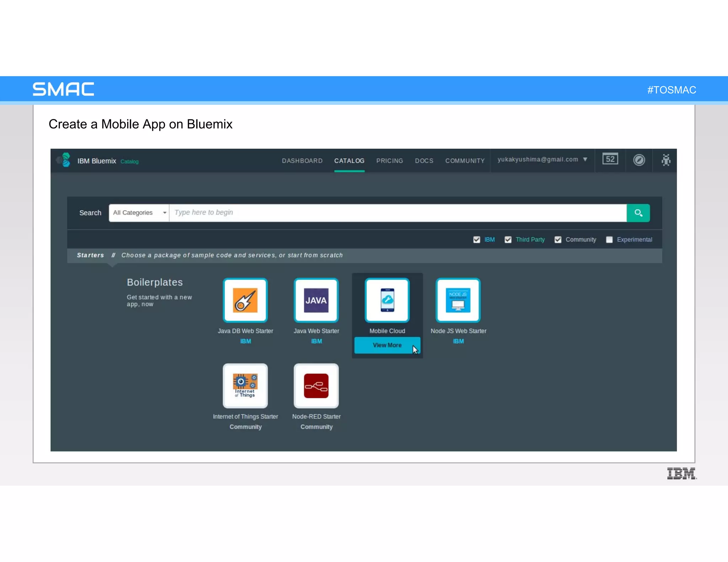Click the Node-RED Starter label

click(x=316, y=416)
